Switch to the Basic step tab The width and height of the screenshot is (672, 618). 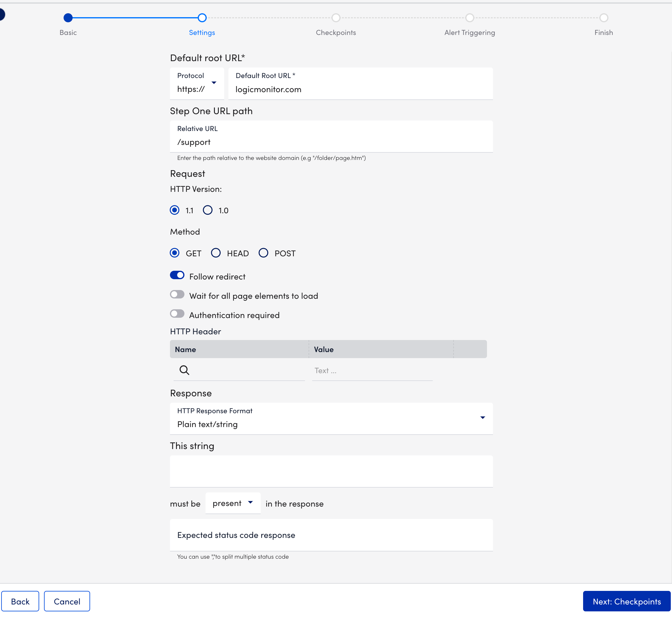[68, 17]
